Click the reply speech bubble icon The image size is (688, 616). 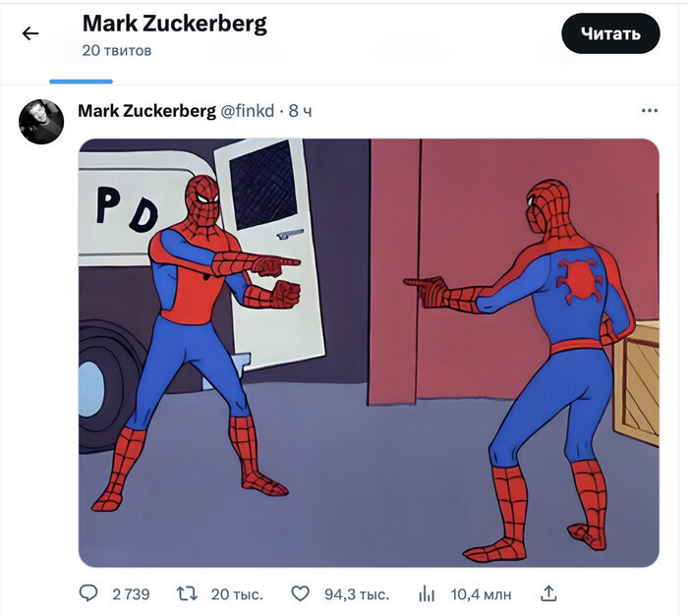[x=88, y=593]
